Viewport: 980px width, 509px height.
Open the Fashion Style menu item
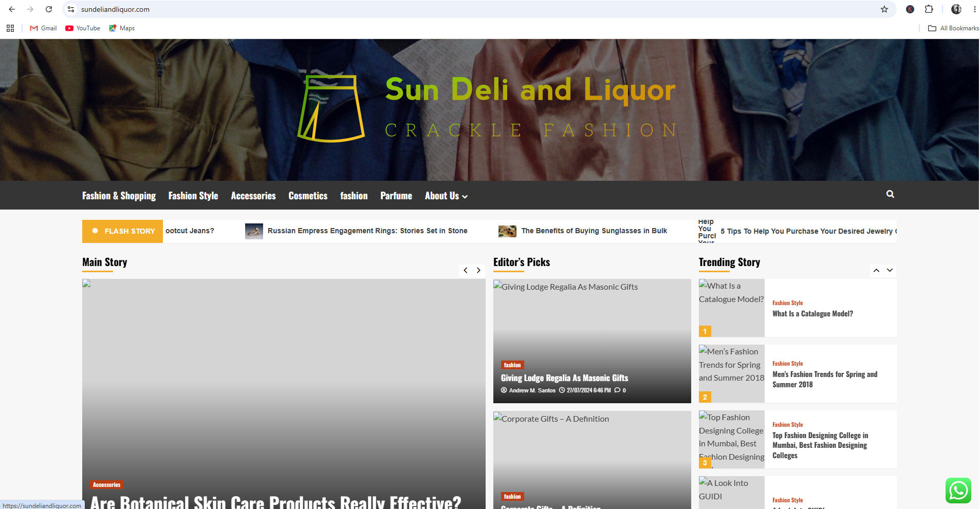click(x=193, y=196)
